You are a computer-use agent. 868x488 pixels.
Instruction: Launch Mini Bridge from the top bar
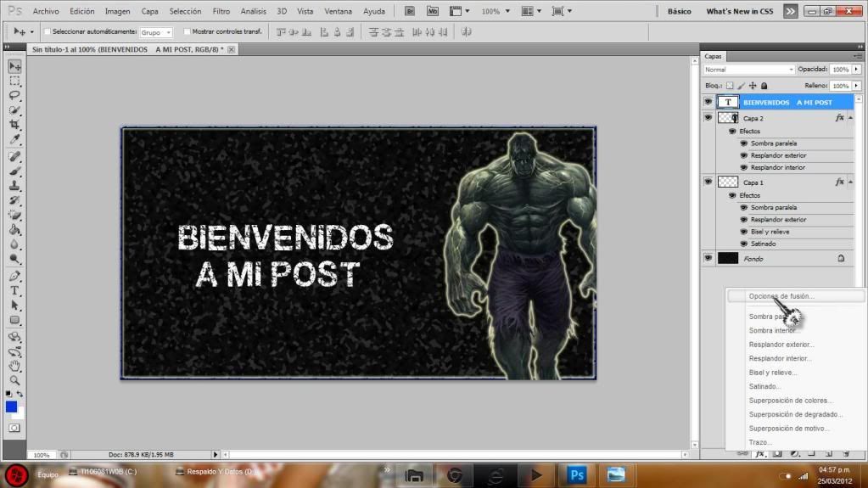[433, 11]
